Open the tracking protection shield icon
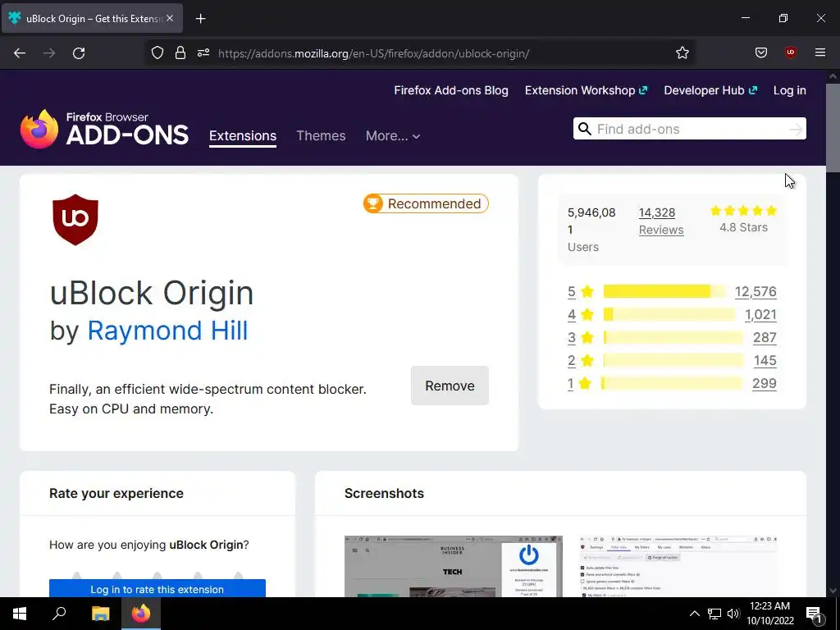 click(157, 53)
